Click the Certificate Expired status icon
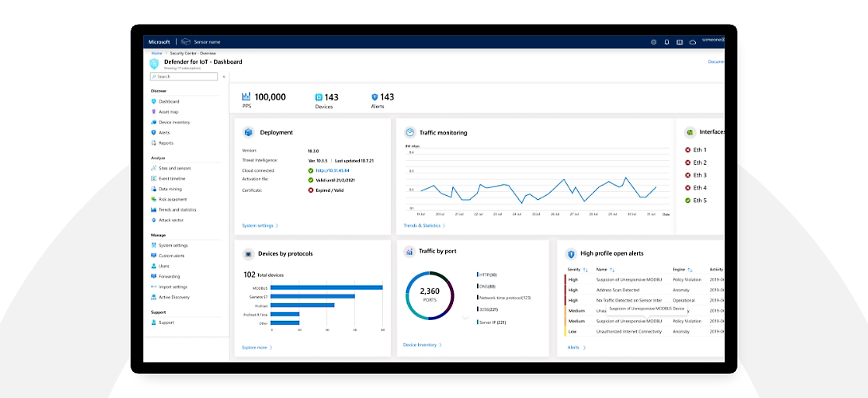 tap(311, 190)
